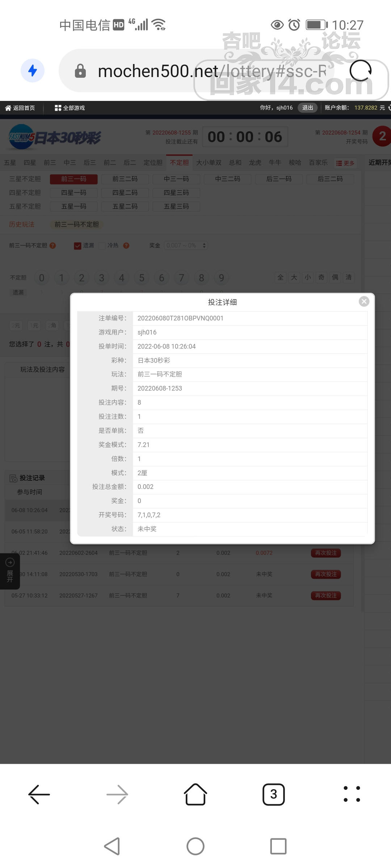Tap the blue lightning bolt icon
391x868 pixels.
[33, 71]
